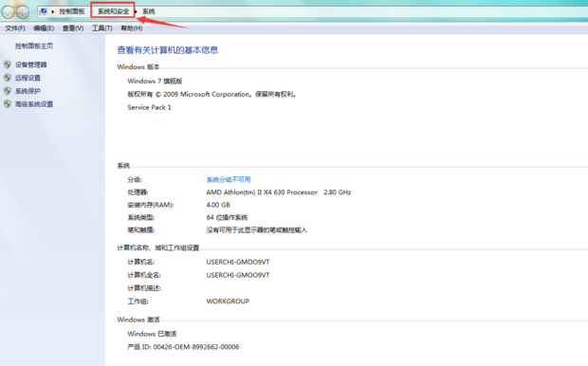
Task: Click the 处理器 label
Action: 138,192
